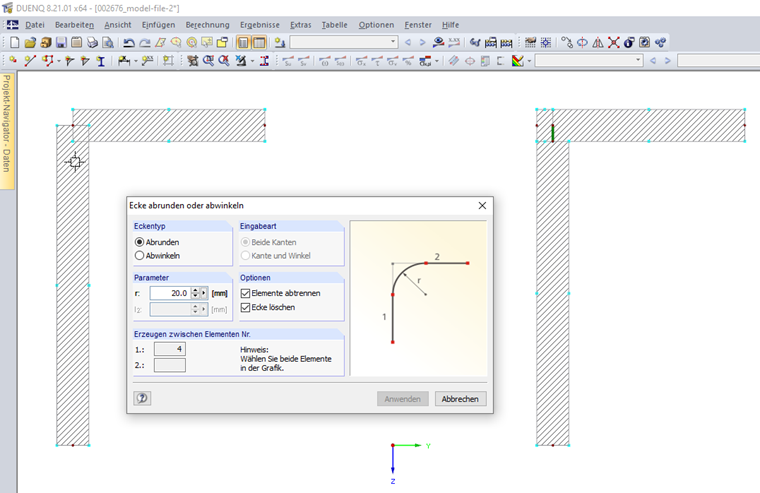Click the x.xx result values icon
This screenshot has width=760, height=493.
(x=454, y=43)
